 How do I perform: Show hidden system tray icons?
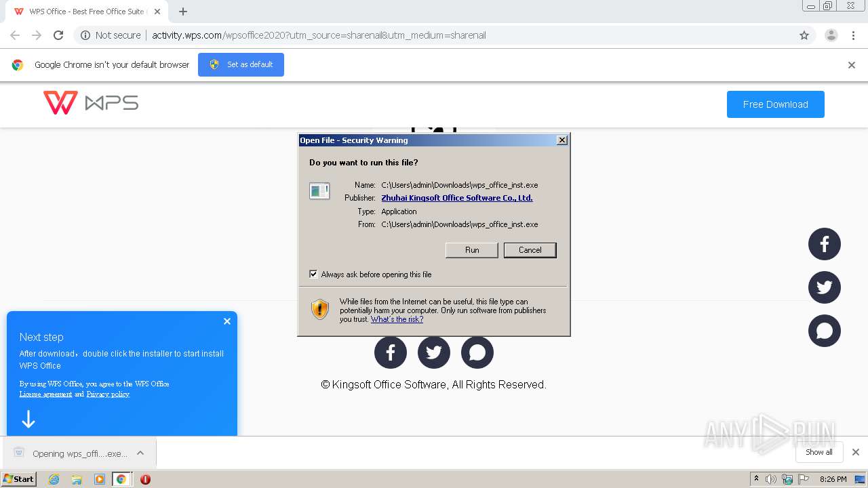tap(756, 479)
